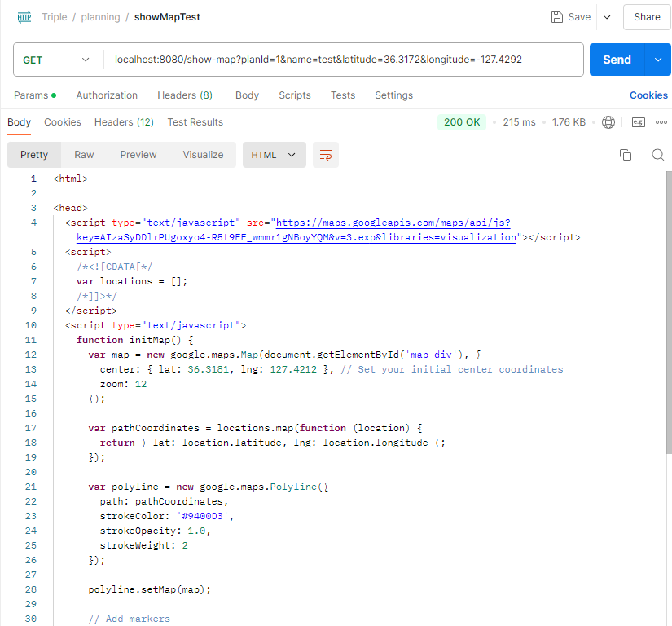The height and width of the screenshot is (626, 672).
Task: Click line number 17 in the gutter
Action: click(31, 429)
